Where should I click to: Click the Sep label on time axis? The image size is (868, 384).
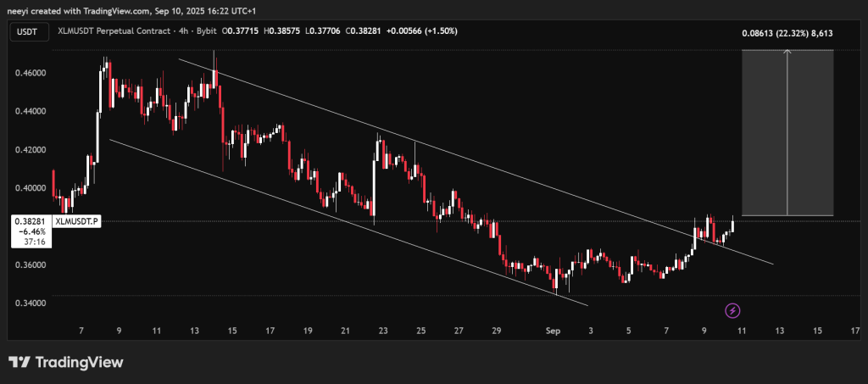[553, 331]
